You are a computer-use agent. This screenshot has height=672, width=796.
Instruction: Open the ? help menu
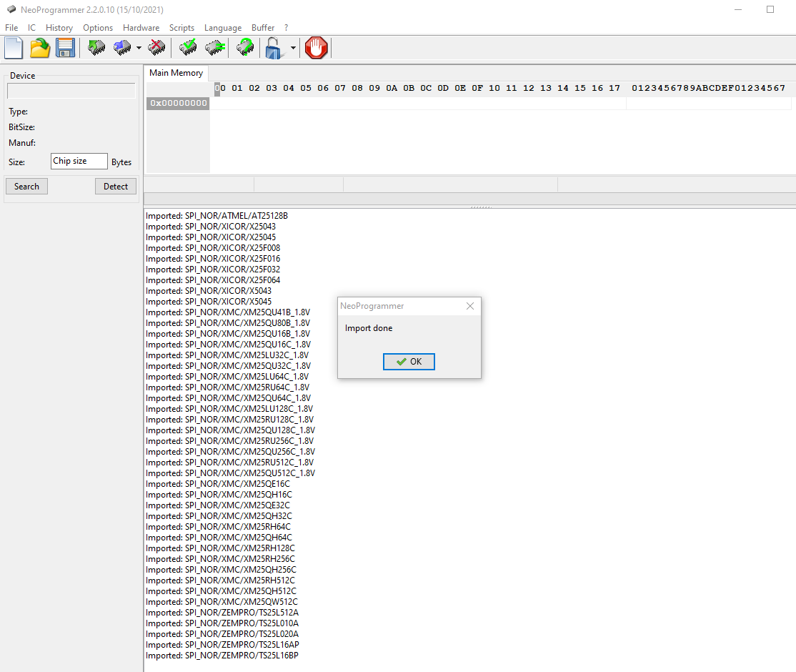pyautogui.click(x=286, y=28)
